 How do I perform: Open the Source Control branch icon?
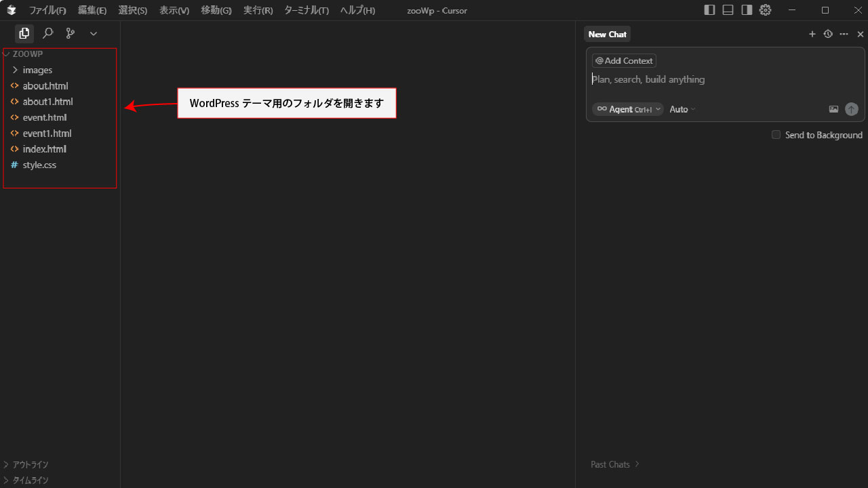(x=71, y=33)
